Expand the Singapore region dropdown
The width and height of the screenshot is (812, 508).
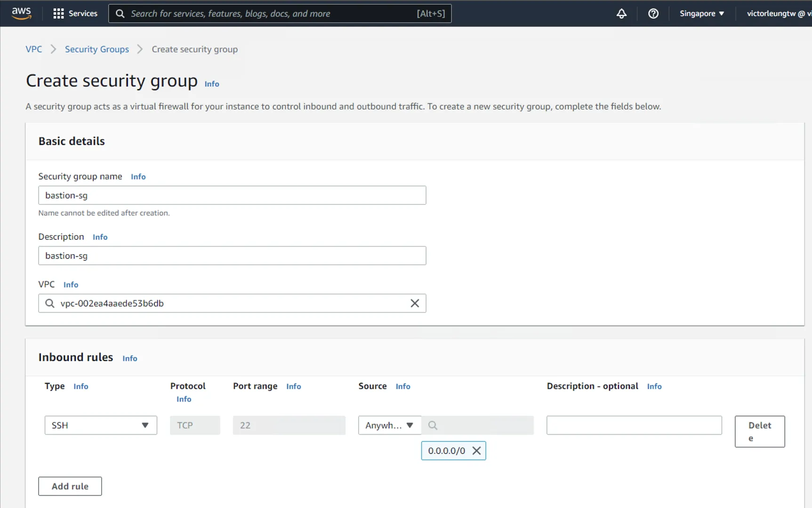701,14
